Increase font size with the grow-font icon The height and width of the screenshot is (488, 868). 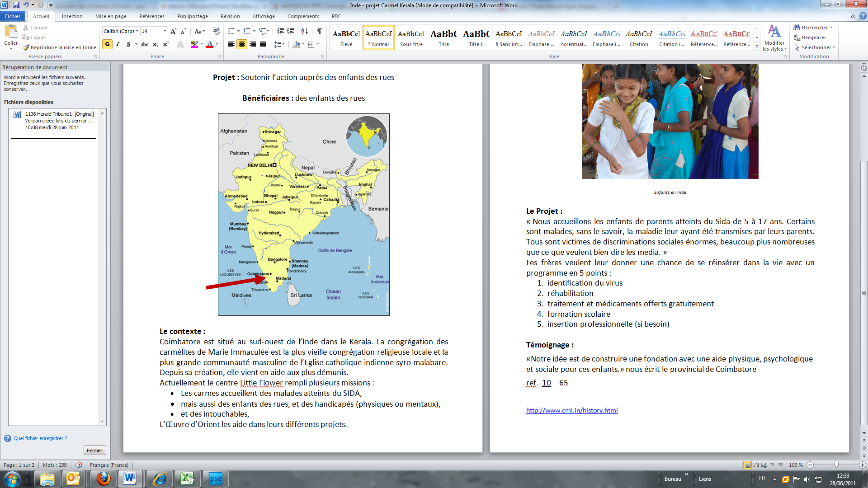[x=173, y=31]
